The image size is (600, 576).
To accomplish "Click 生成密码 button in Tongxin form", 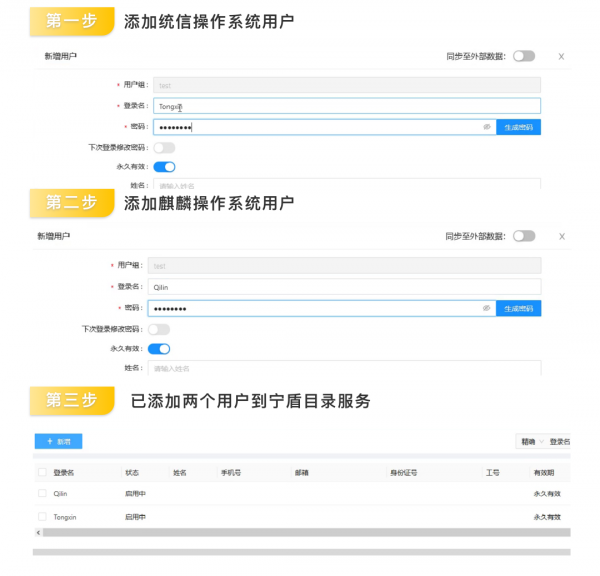I will [x=518, y=127].
